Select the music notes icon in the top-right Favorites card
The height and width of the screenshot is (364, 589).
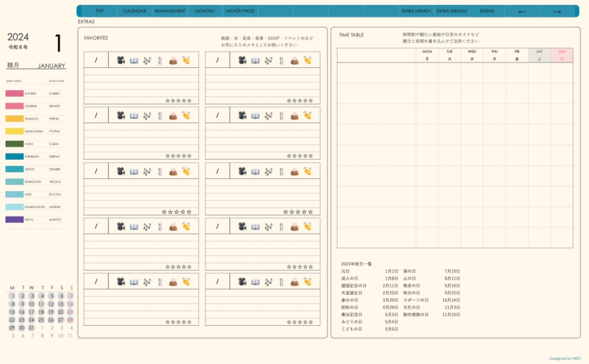point(268,60)
